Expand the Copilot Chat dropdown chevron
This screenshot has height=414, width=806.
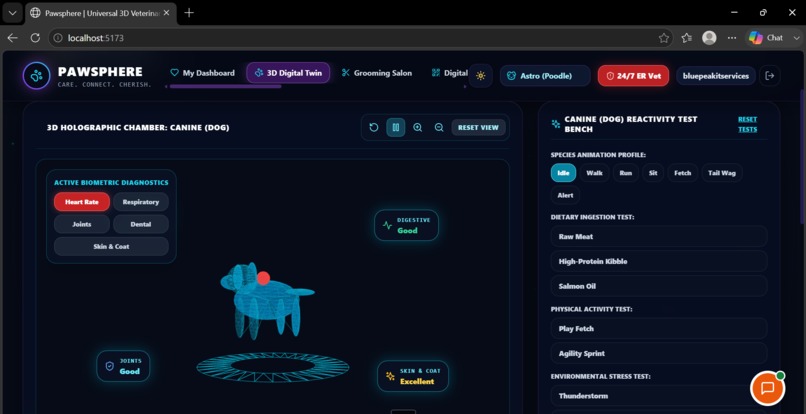click(x=796, y=38)
